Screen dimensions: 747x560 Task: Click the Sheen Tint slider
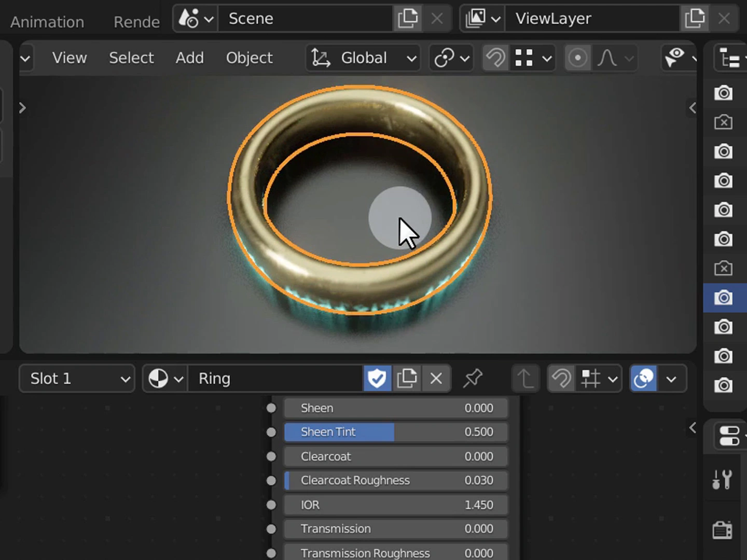396,432
